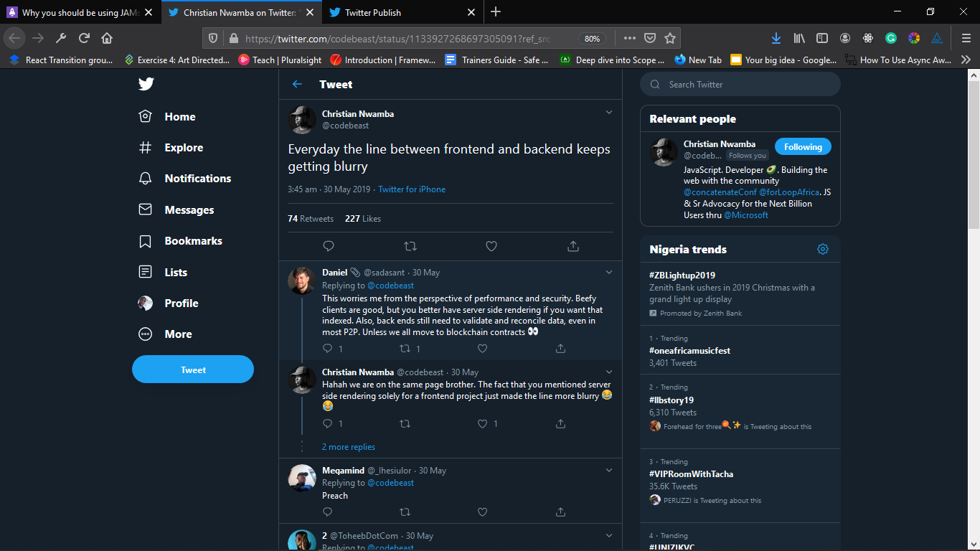This screenshot has height=551, width=980.
Task: Open trends settings gear icon
Action: tap(823, 249)
